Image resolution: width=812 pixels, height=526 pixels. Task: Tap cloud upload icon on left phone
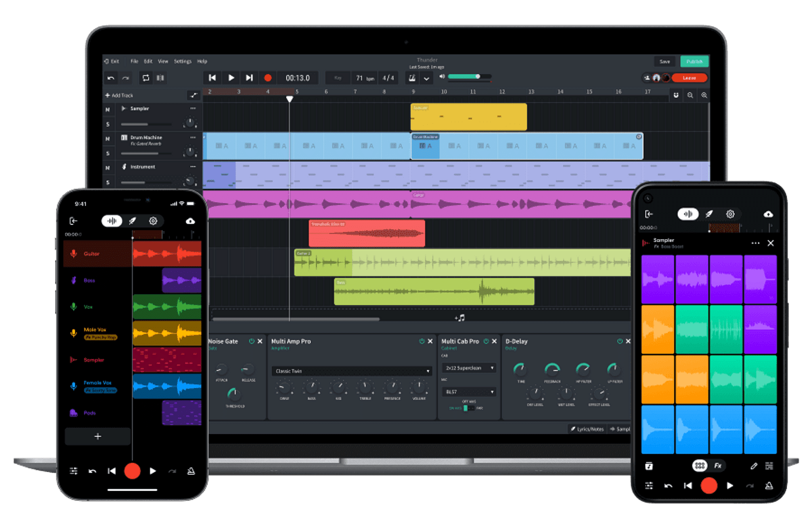point(190,221)
